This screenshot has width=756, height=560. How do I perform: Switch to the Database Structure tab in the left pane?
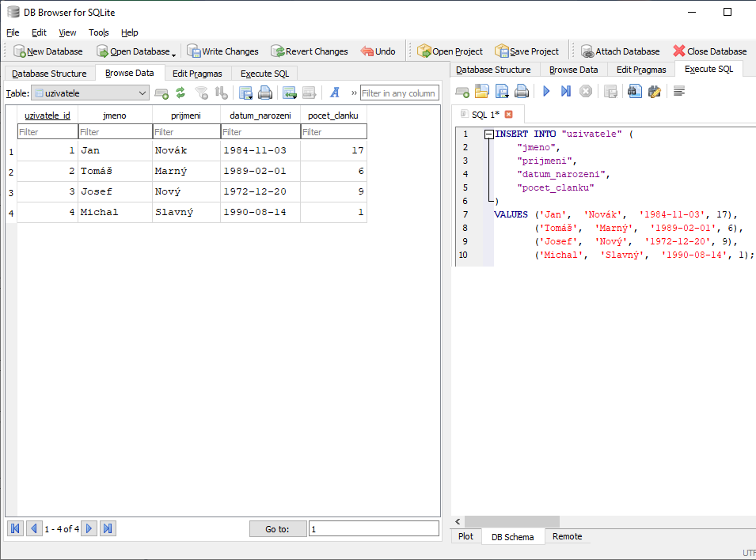click(49, 74)
